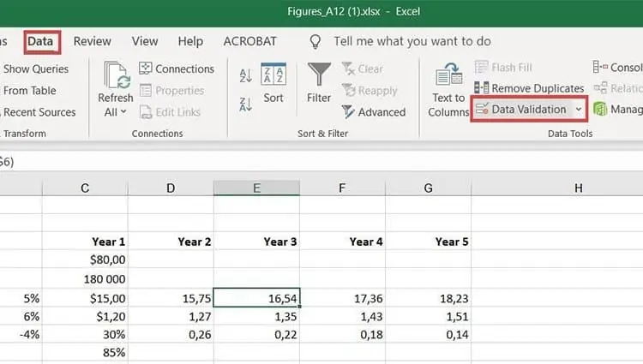
Task: Select cell containing 0,14
Action: click(x=428, y=334)
